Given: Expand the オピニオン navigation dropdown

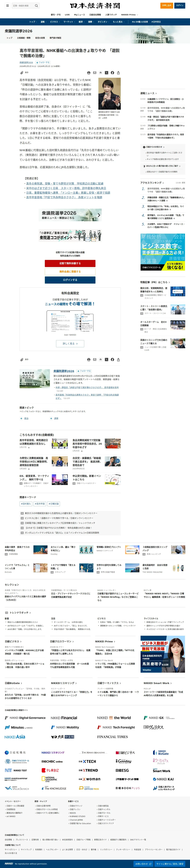Looking at the screenshot, I should pyautogui.click(x=103, y=22).
